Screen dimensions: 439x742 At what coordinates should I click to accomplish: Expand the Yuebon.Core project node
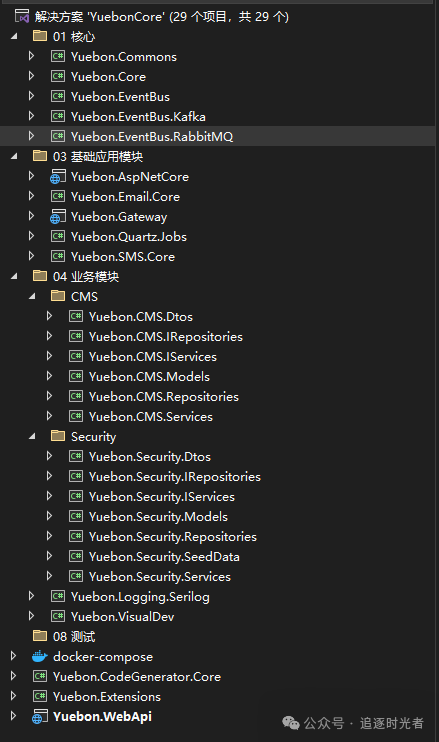click(x=31, y=76)
